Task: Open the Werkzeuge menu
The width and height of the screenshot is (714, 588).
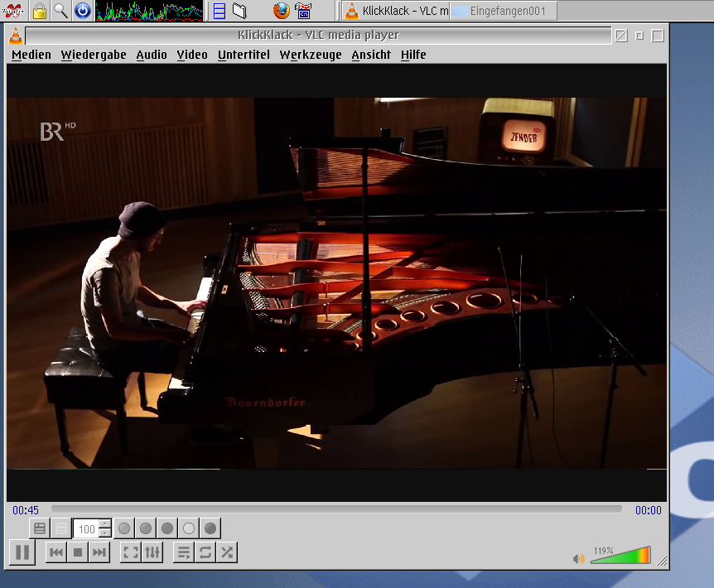Action: [x=311, y=55]
